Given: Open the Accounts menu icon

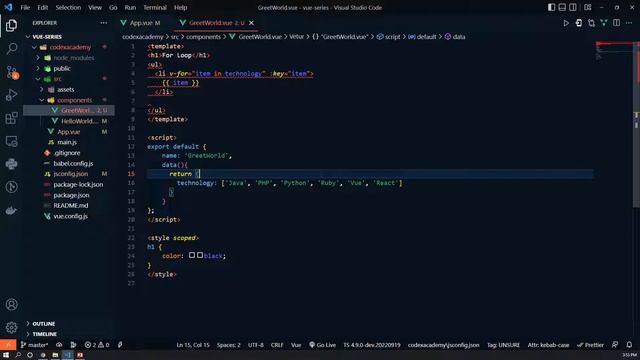Looking at the screenshot, I should (x=11, y=304).
